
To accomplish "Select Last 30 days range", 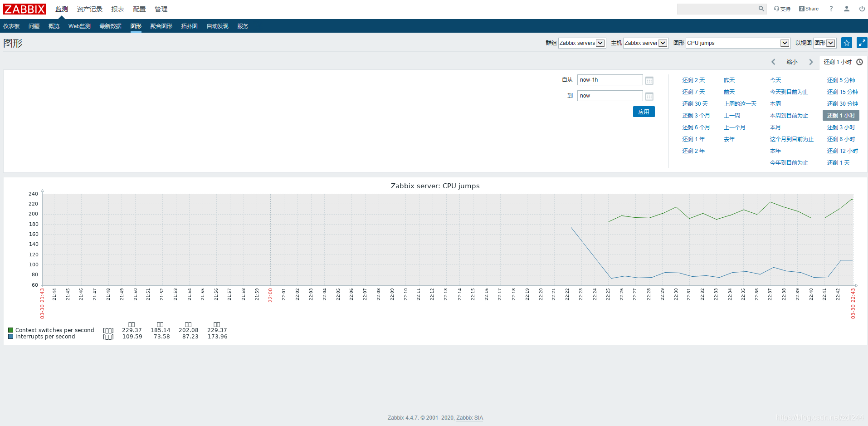I will pyautogui.click(x=695, y=104).
